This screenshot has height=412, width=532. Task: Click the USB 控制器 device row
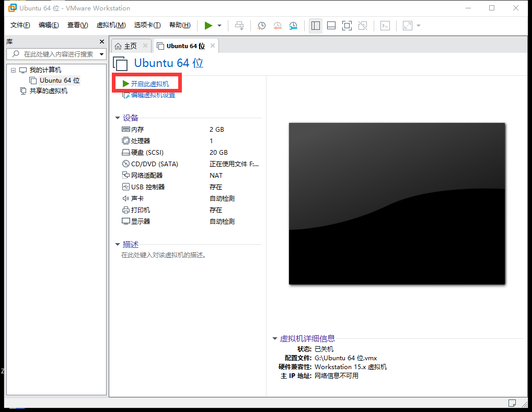click(x=191, y=187)
